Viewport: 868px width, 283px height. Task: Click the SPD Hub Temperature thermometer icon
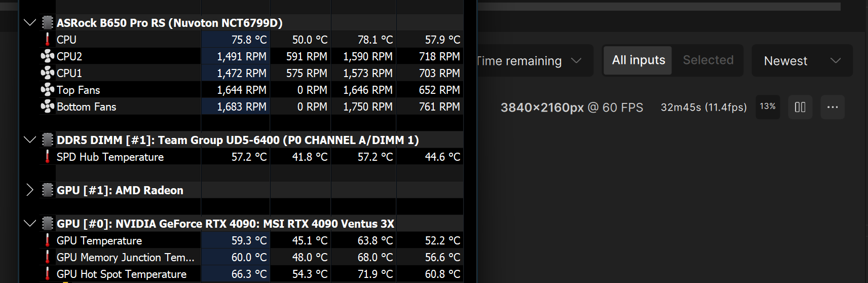(48, 157)
